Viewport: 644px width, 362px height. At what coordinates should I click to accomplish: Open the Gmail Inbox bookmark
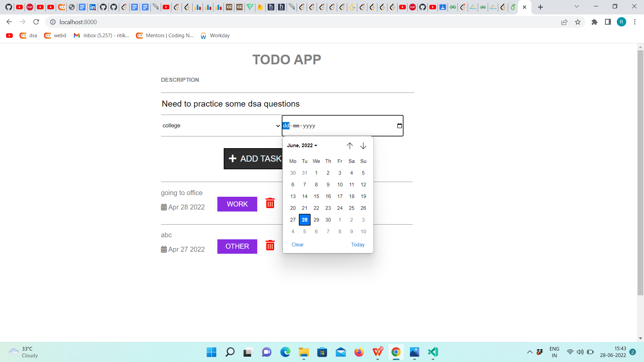click(101, 36)
